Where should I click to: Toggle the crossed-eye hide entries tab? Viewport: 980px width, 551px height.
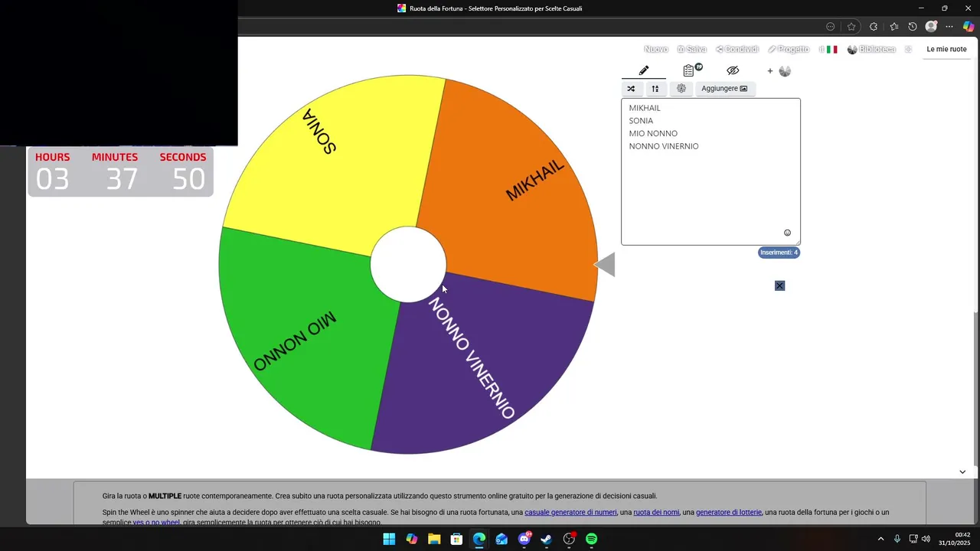click(x=733, y=70)
